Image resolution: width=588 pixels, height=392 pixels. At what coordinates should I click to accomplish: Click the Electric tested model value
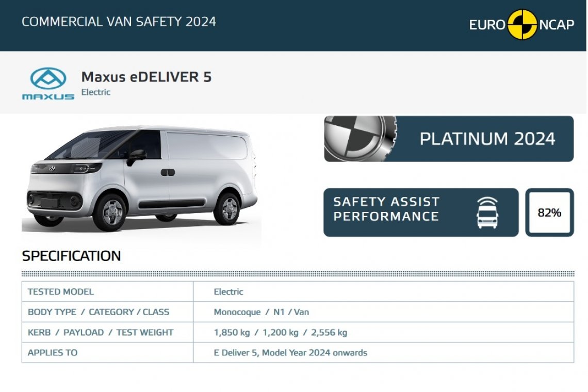228,291
